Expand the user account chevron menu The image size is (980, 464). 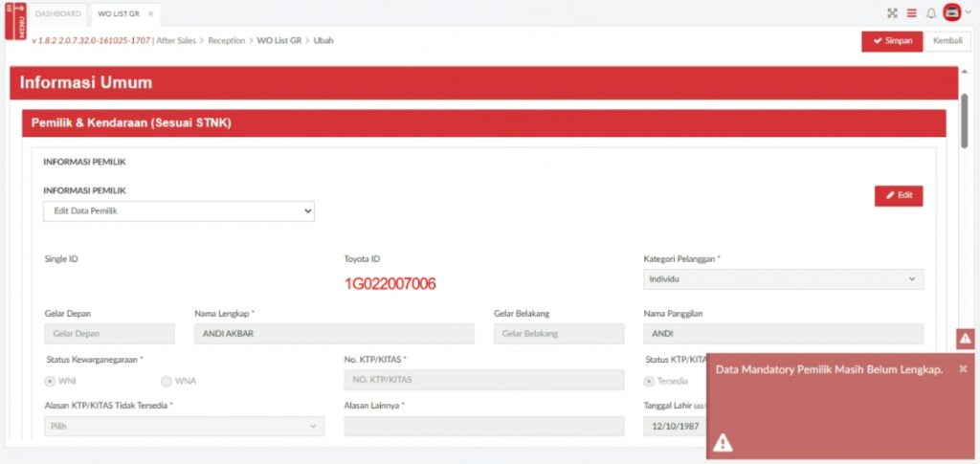tap(969, 13)
